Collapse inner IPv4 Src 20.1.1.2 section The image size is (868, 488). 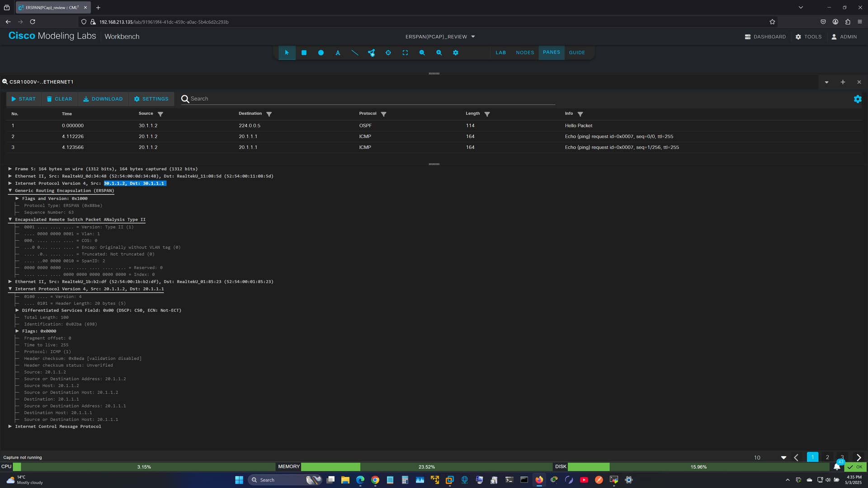[x=10, y=289]
